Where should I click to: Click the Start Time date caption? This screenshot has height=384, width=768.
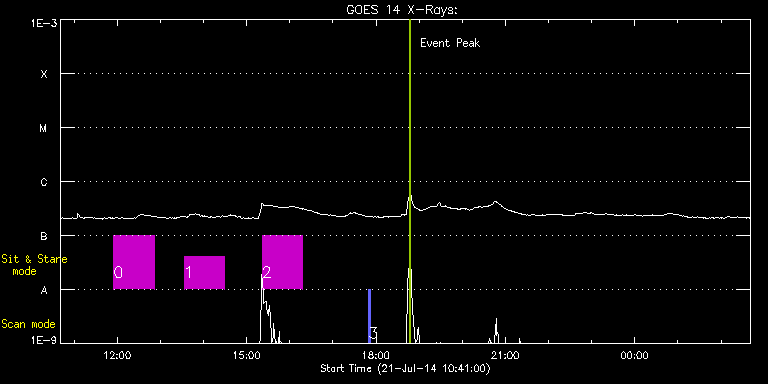tap(406, 368)
